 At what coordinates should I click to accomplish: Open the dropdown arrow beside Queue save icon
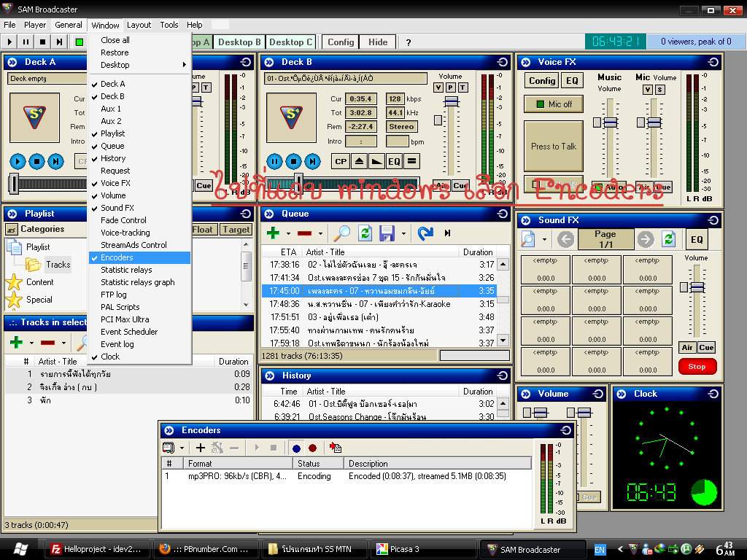pos(403,234)
